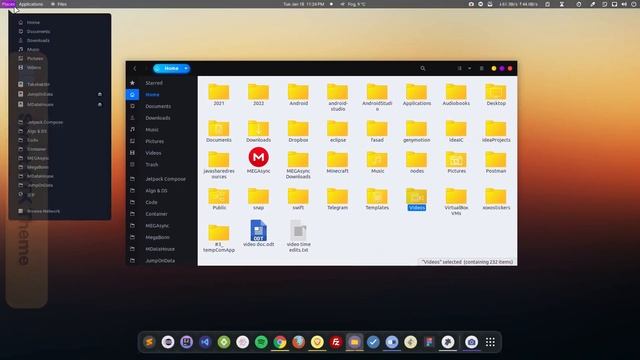
Task: Open the video doc.odt file
Action: coord(258,231)
